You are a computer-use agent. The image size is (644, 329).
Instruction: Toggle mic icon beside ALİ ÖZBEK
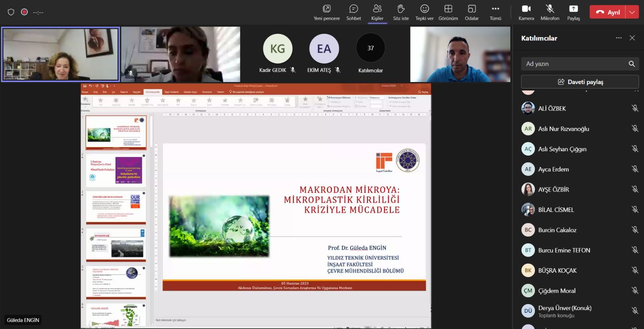point(635,108)
